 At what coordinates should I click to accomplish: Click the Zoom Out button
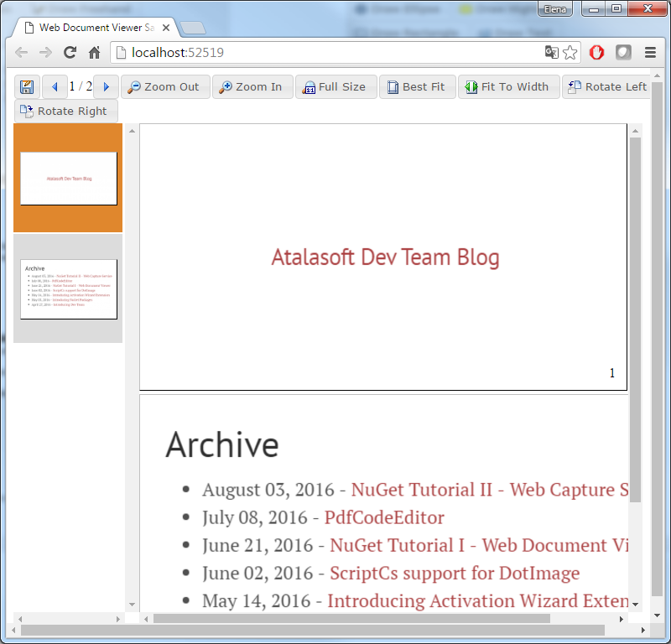[165, 87]
